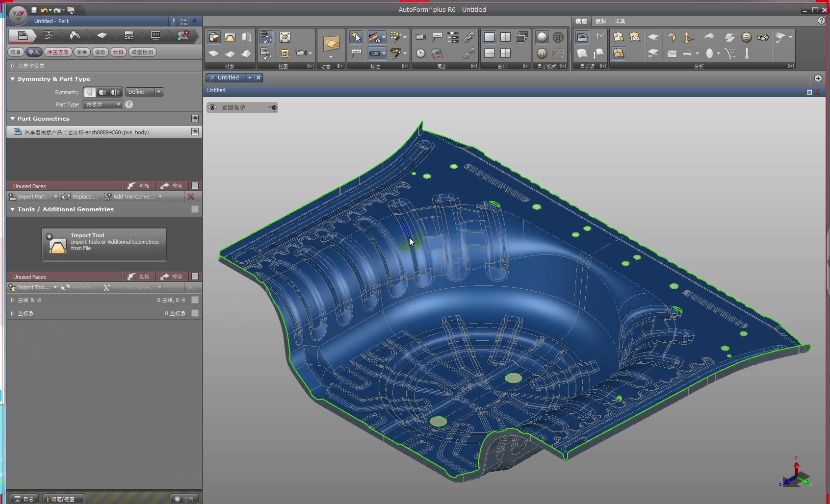The width and height of the screenshot is (830, 504).
Task: Open dropdown arrow on Untitled view tab
Action: (250, 77)
